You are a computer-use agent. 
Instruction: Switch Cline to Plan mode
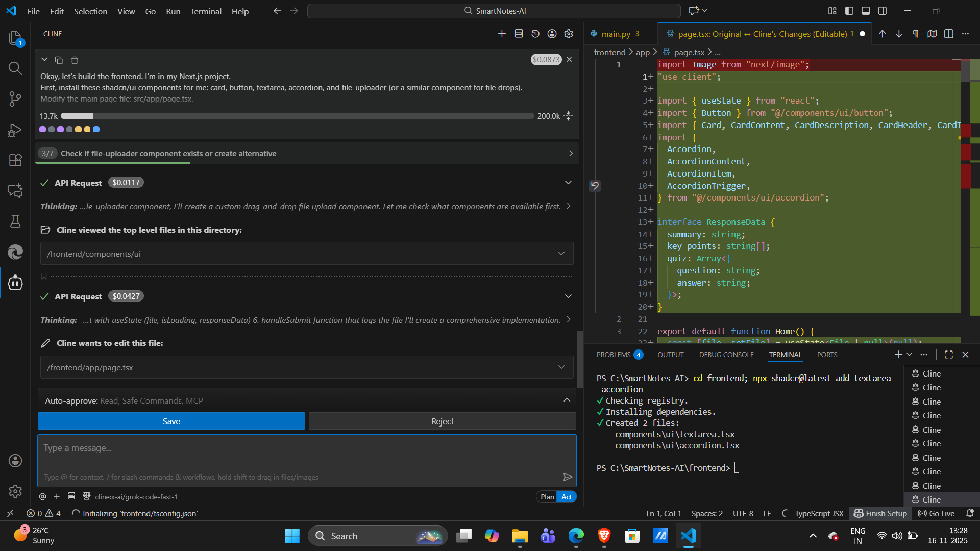click(x=547, y=497)
